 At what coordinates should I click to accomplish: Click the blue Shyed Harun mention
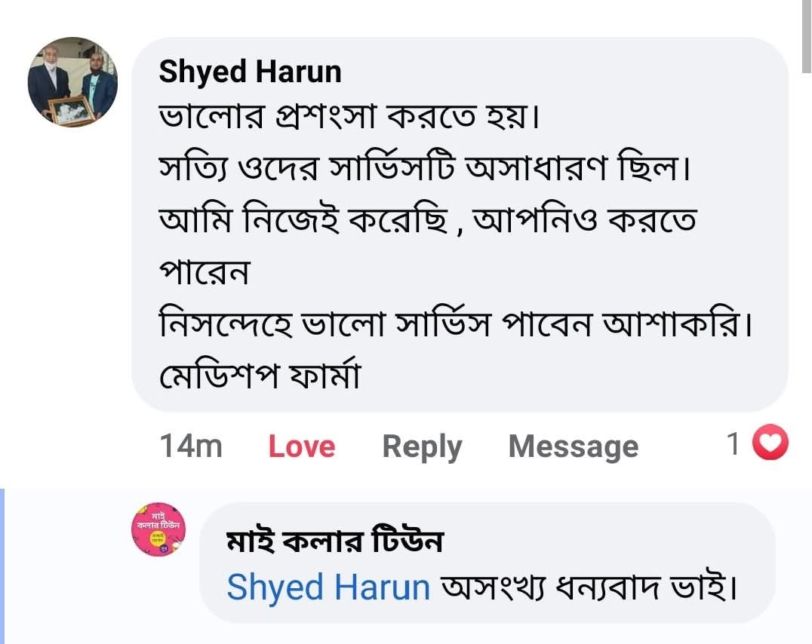[328, 587]
